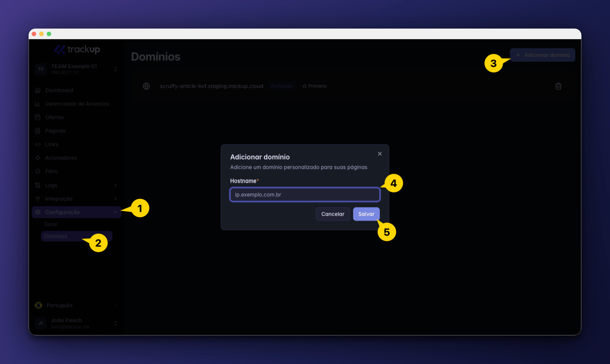Open the Páginas section

click(x=76, y=131)
